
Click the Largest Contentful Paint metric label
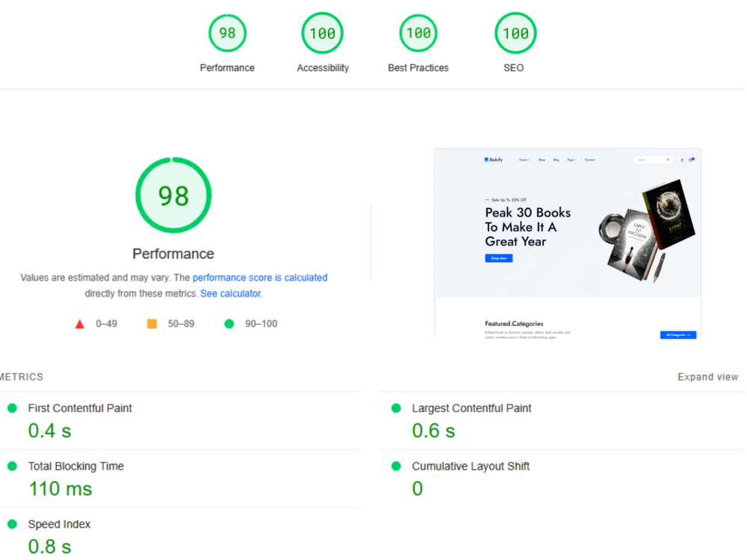pyautogui.click(x=471, y=408)
